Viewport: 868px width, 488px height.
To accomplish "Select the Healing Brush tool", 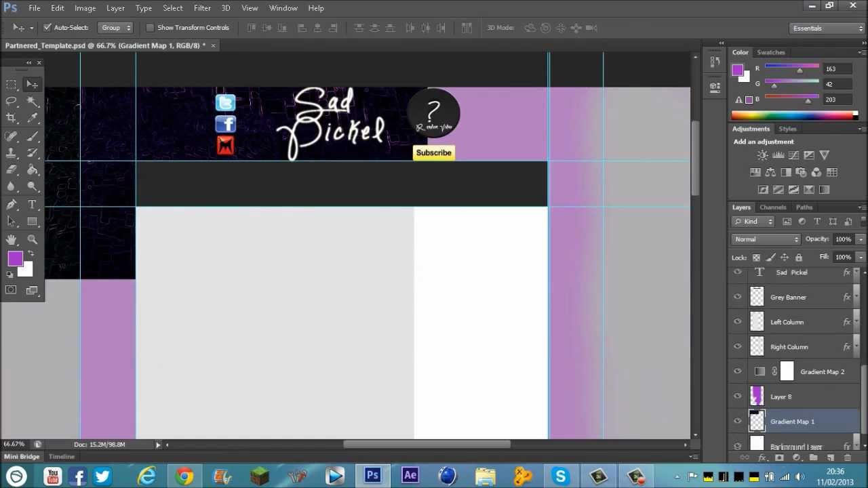I will 12,136.
